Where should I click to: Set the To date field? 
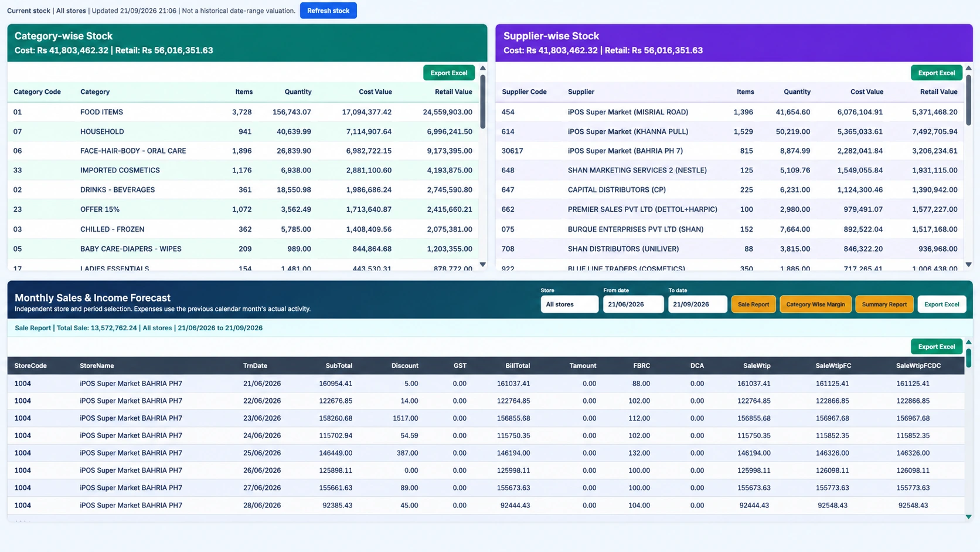(697, 304)
